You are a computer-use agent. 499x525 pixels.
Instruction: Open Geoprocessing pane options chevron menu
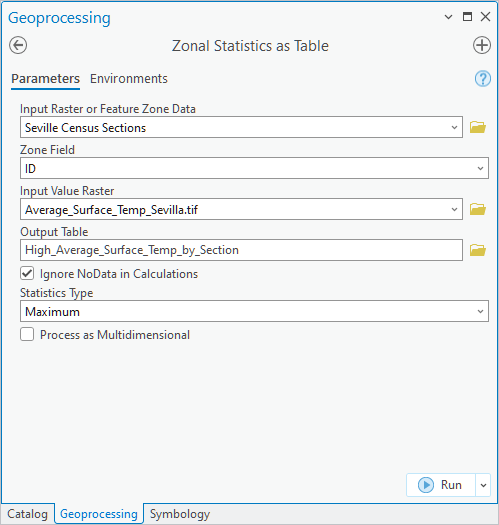point(448,17)
